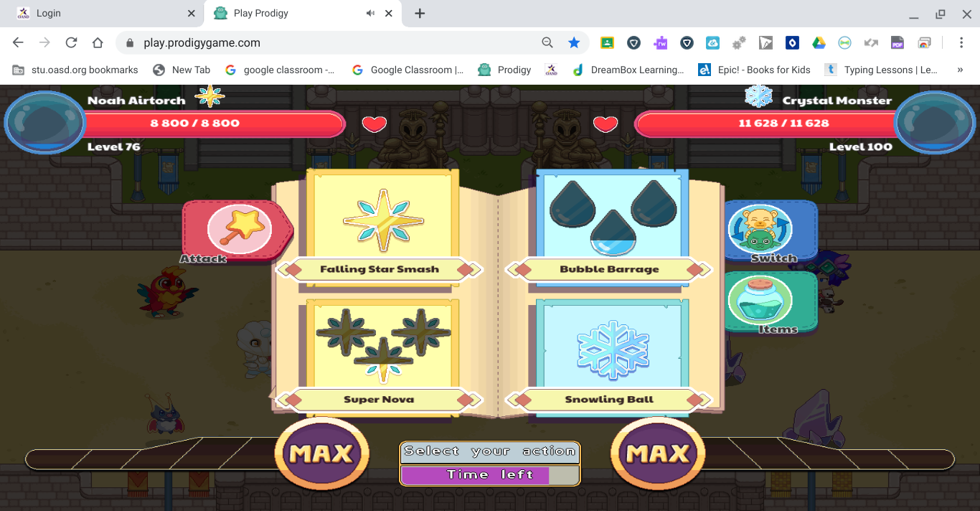Mute the Play Prodigy tab audio icon
980x511 pixels.
(370, 14)
